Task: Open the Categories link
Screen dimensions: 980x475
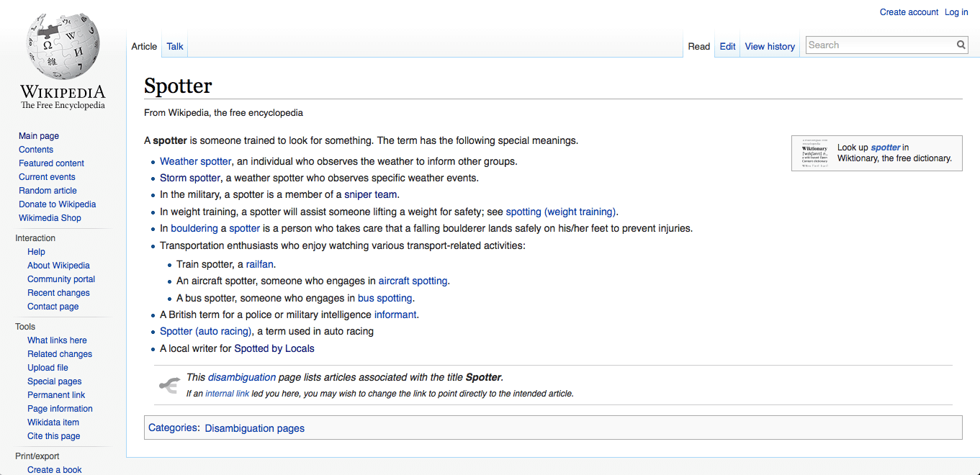Action: coord(173,427)
